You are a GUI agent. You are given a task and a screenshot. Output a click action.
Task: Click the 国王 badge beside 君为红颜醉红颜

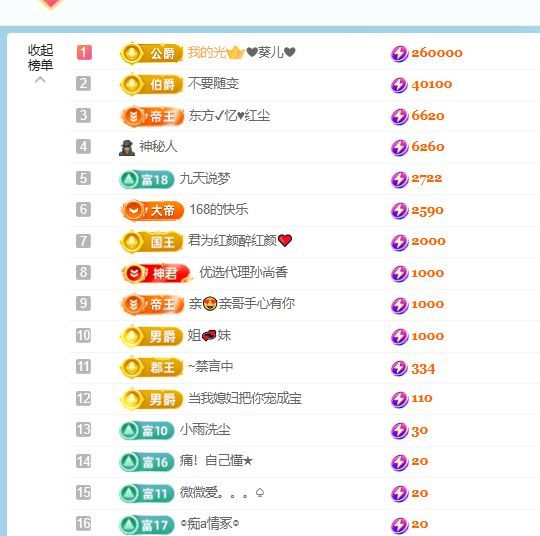pos(152,241)
